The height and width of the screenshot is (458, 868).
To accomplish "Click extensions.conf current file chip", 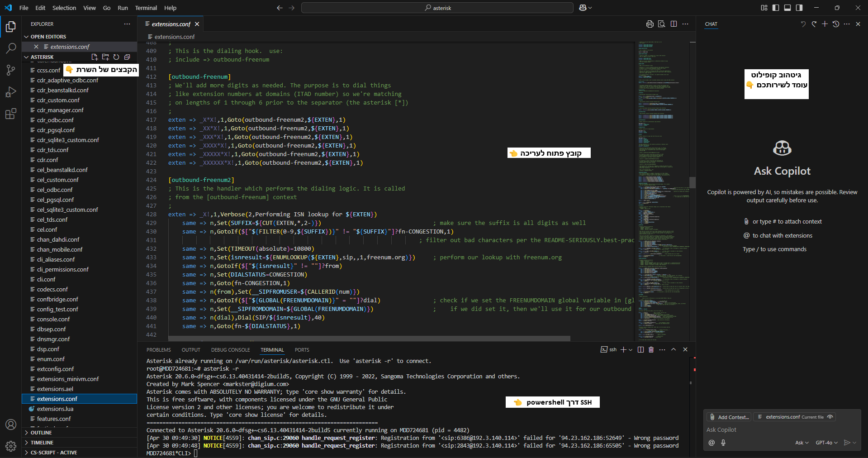I will click(794, 417).
